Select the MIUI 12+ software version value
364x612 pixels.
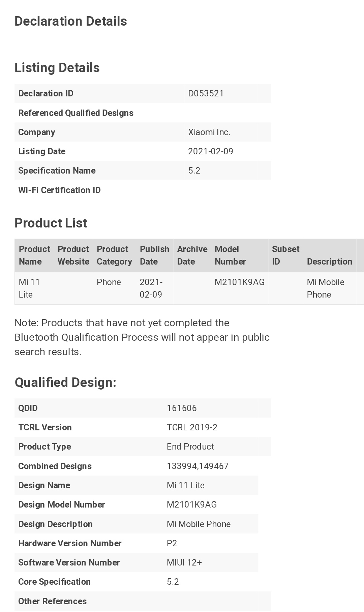pos(184,562)
